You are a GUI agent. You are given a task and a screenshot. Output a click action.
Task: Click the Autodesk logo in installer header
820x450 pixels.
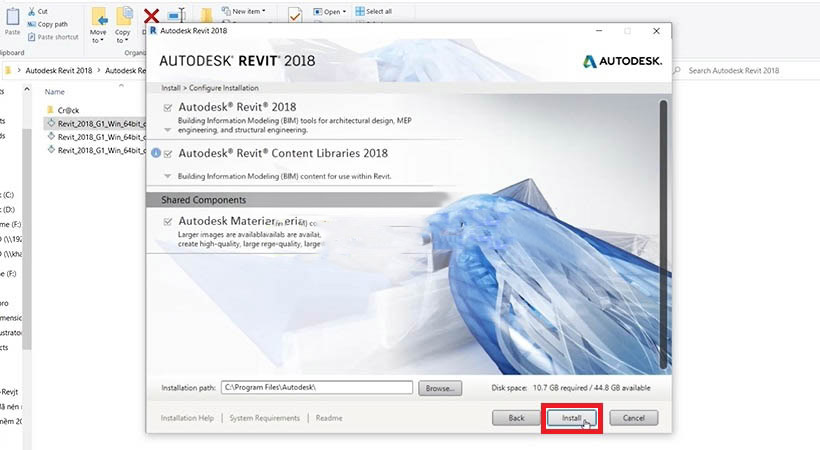coord(622,61)
